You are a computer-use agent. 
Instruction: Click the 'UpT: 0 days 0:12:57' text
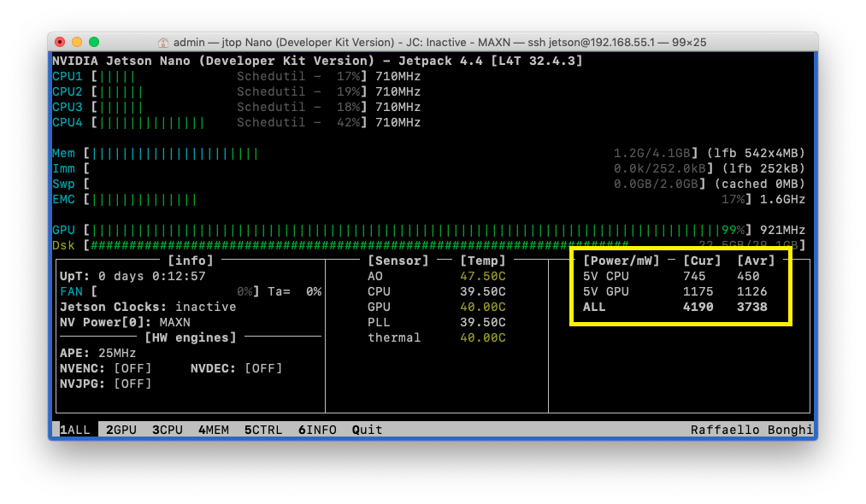pyautogui.click(x=133, y=276)
